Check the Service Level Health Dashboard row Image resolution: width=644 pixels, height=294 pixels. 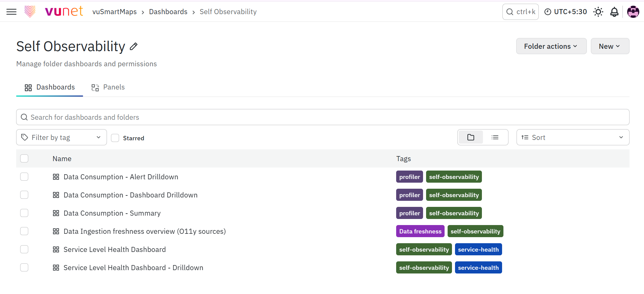point(24,249)
